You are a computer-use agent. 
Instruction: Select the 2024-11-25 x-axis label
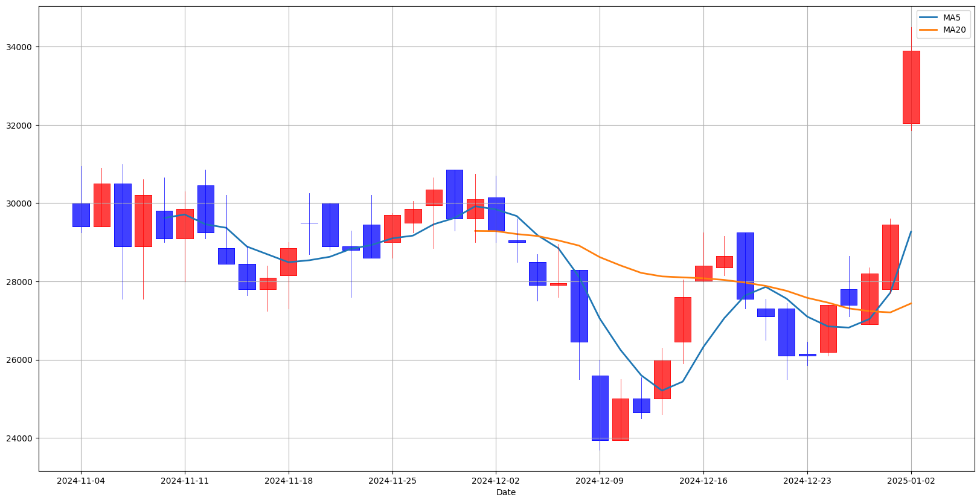392,481
